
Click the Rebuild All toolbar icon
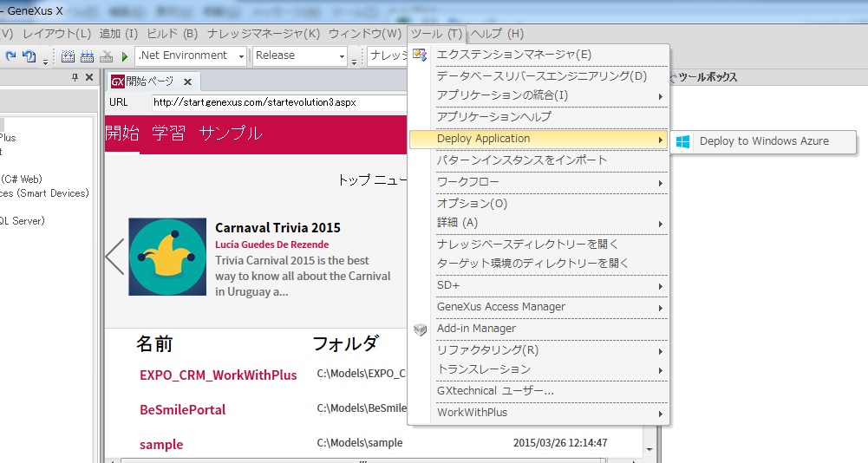[x=87, y=56]
